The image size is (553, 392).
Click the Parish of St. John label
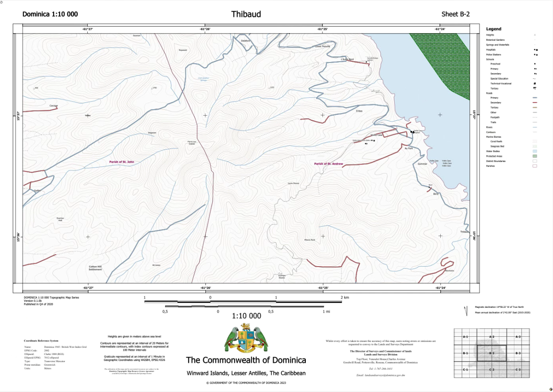[122, 162]
